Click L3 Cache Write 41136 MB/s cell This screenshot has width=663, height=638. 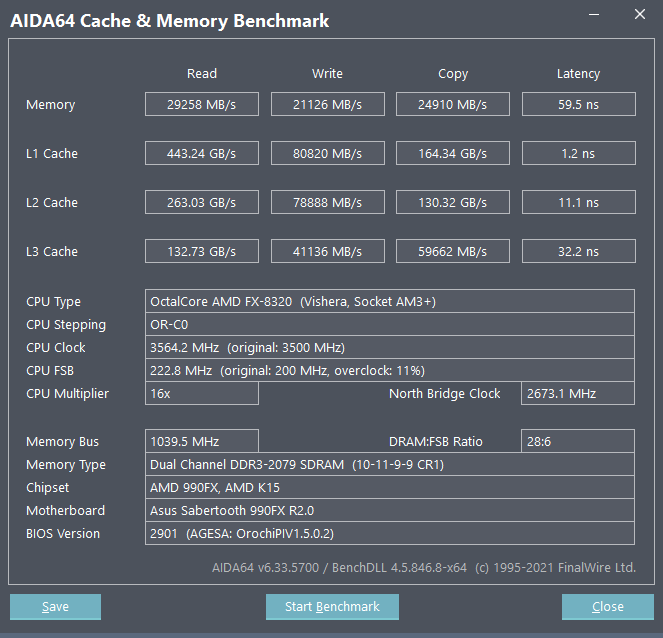(328, 251)
